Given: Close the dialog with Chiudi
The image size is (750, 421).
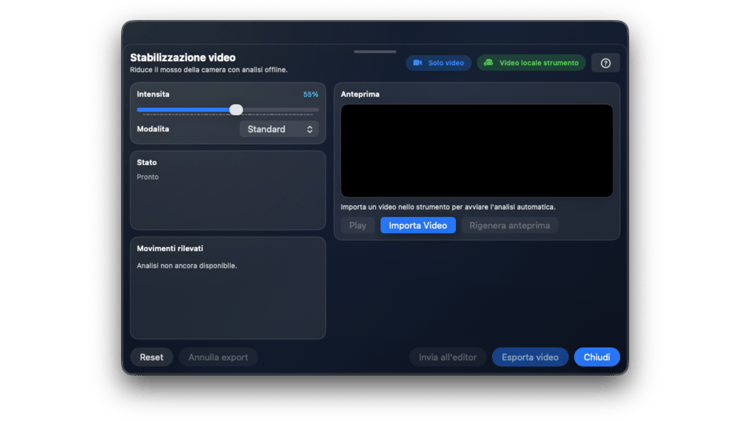Looking at the screenshot, I should pyautogui.click(x=596, y=357).
